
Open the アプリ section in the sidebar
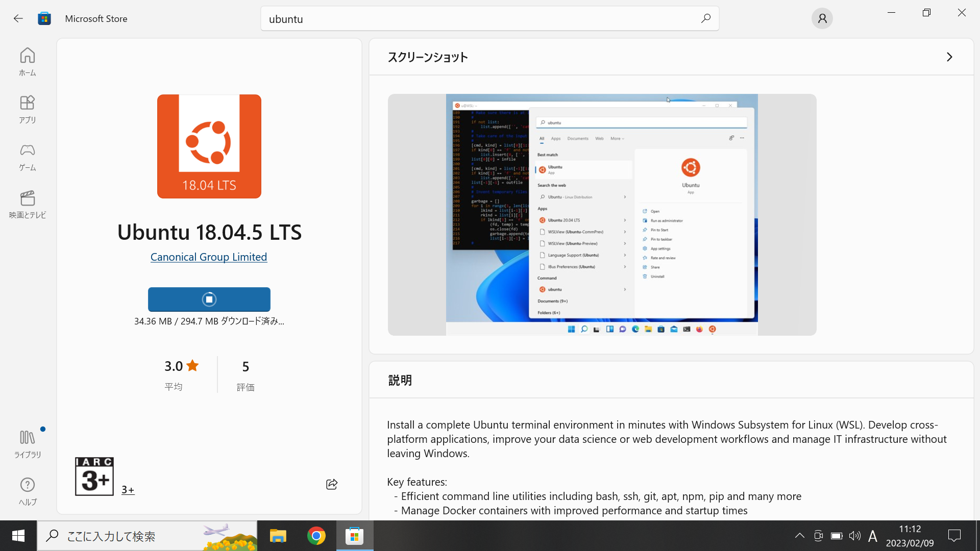click(27, 109)
